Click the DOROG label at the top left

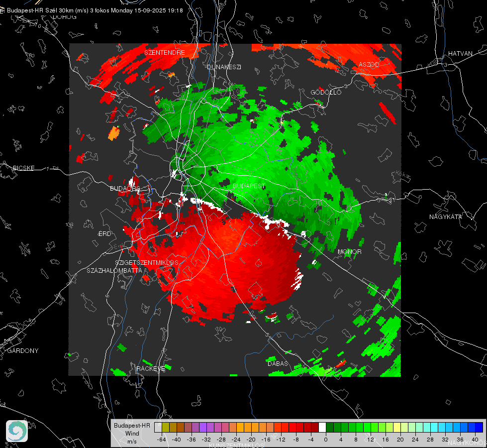[x=65, y=17]
